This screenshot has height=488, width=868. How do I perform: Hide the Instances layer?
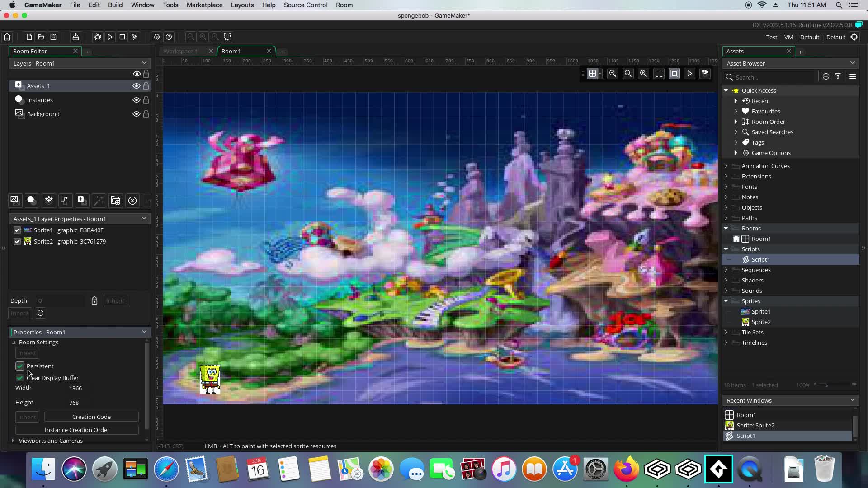136,100
